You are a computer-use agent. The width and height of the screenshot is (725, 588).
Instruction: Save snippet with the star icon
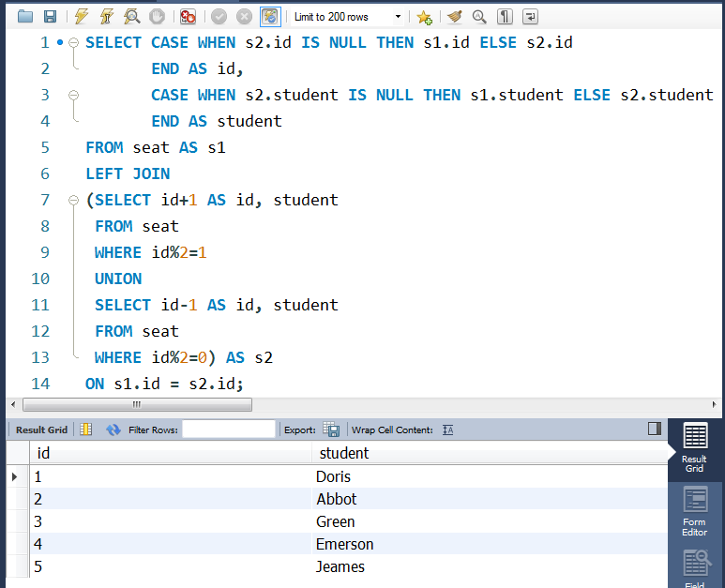point(424,17)
